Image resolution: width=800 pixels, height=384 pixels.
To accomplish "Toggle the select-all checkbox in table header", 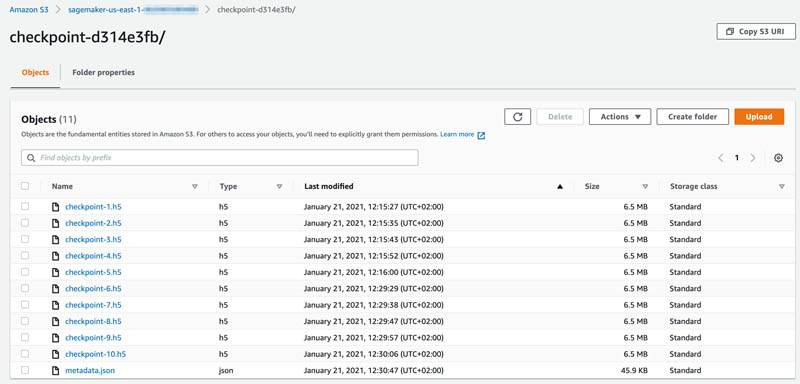I will [25, 186].
